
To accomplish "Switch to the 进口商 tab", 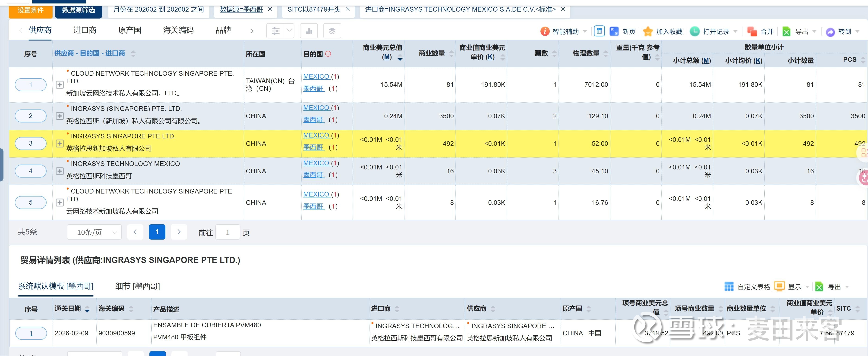I will pyautogui.click(x=85, y=30).
